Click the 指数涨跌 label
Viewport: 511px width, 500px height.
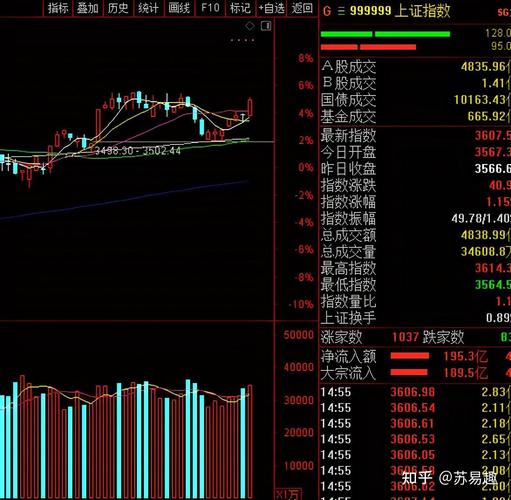348,185
